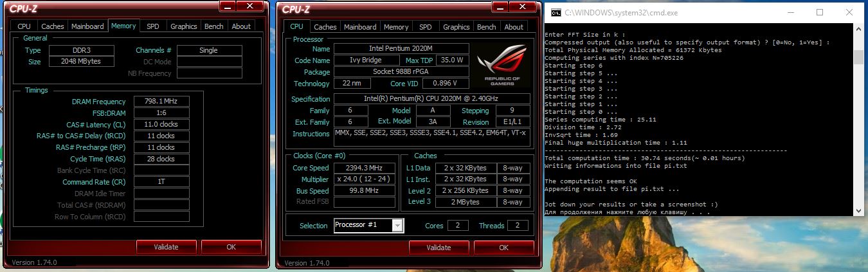Click Instructions field listing MMX, SSE
Screen dimensions: 868x272
[x=432, y=137]
